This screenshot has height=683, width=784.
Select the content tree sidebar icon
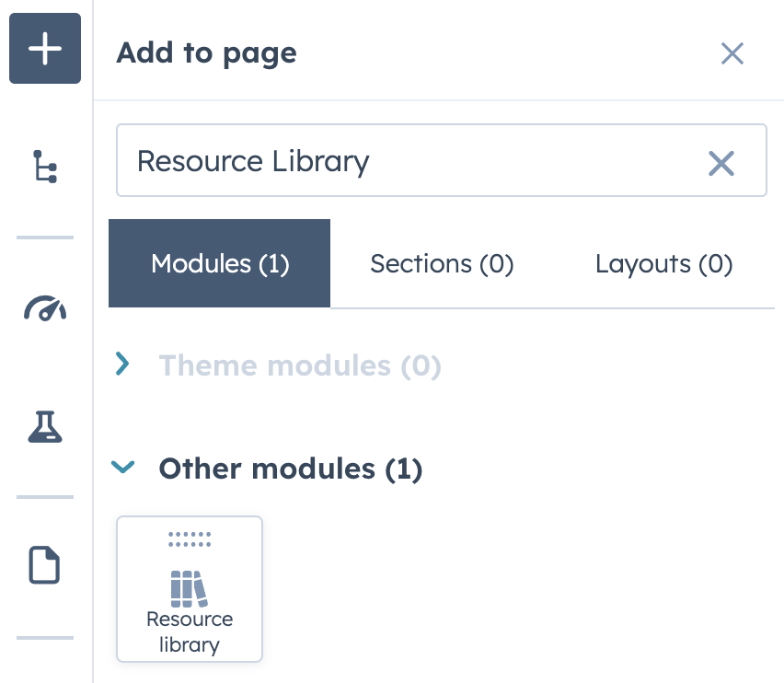[x=44, y=168]
